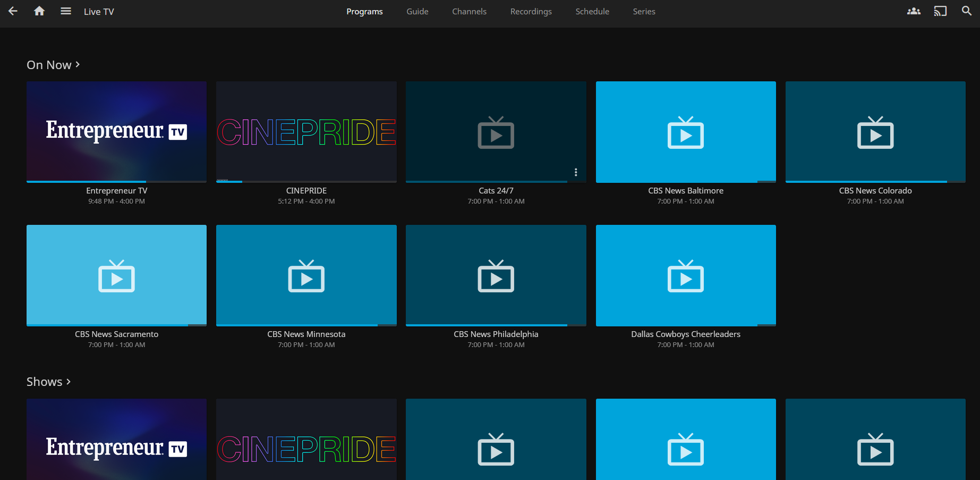
Task: Expand the On Now section
Action: (53, 65)
